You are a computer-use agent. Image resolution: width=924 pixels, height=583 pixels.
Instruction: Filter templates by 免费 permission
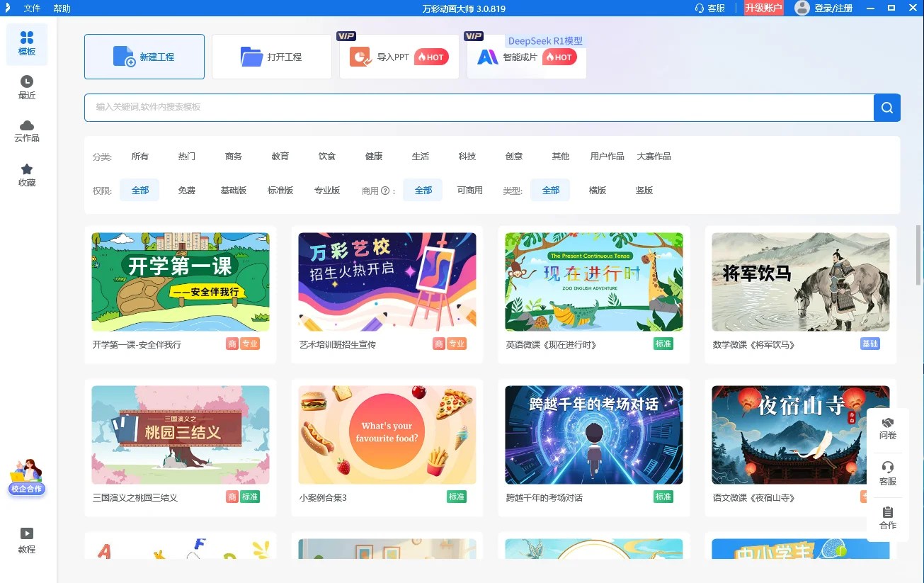(187, 190)
